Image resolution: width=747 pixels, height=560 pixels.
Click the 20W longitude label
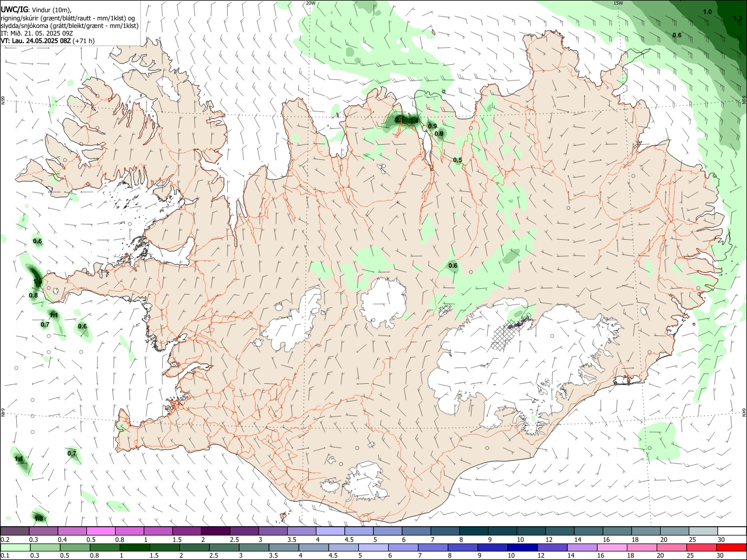coord(310,3)
